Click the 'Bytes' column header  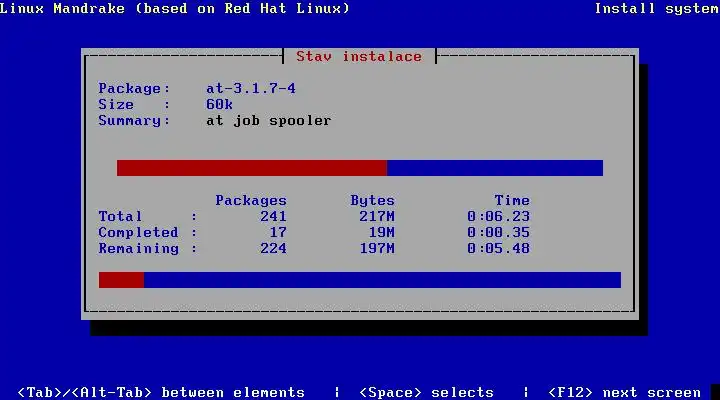coord(372,200)
